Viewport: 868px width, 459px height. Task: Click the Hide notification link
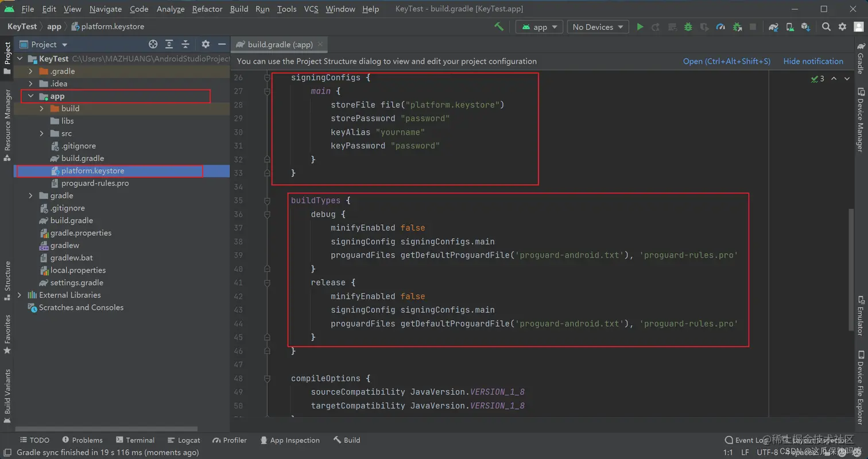click(x=813, y=61)
